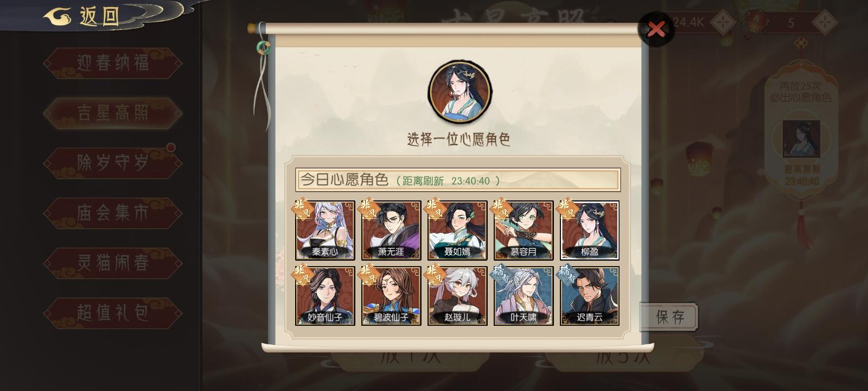This screenshot has height=391, width=868.
Task: Open the 迎春纳福 event tab
Action: (x=113, y=63)
